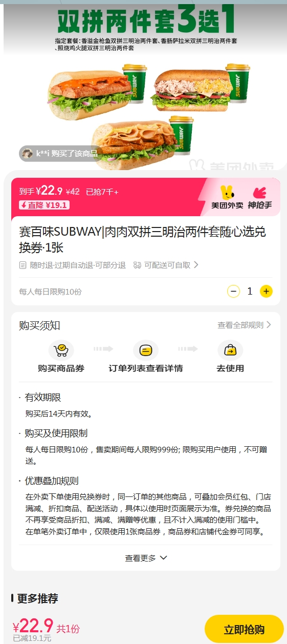Tap the 去使用 bag icon
The height and width of the screenshot is (644, 287).
pyautogui.click(x=230, y=350)
